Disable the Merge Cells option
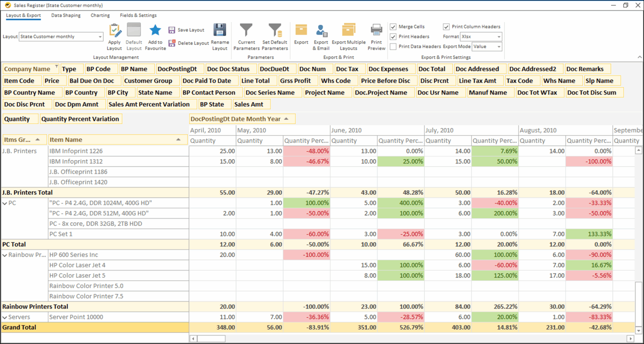Screen dimensions: 644x344 tap(393, 27)
